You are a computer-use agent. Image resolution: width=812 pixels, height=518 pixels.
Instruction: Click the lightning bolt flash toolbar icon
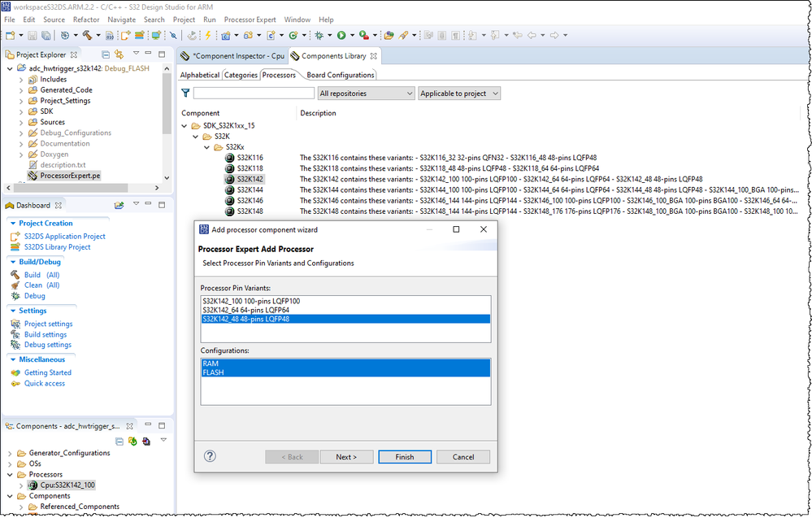pyautogui.click(x=207, y=35)
